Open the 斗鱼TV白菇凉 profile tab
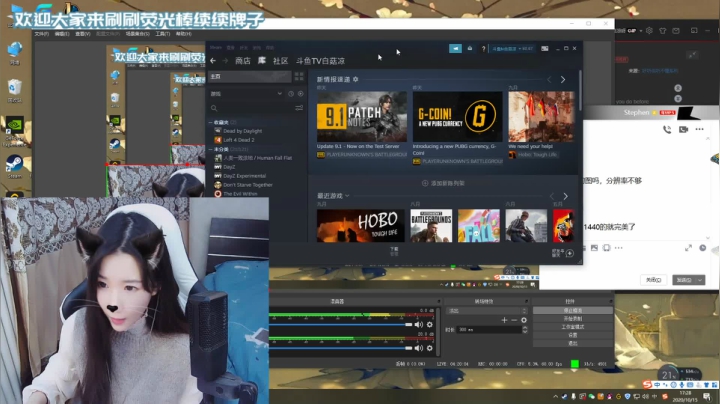Screen dimensions: 720x404 point(320,61)
